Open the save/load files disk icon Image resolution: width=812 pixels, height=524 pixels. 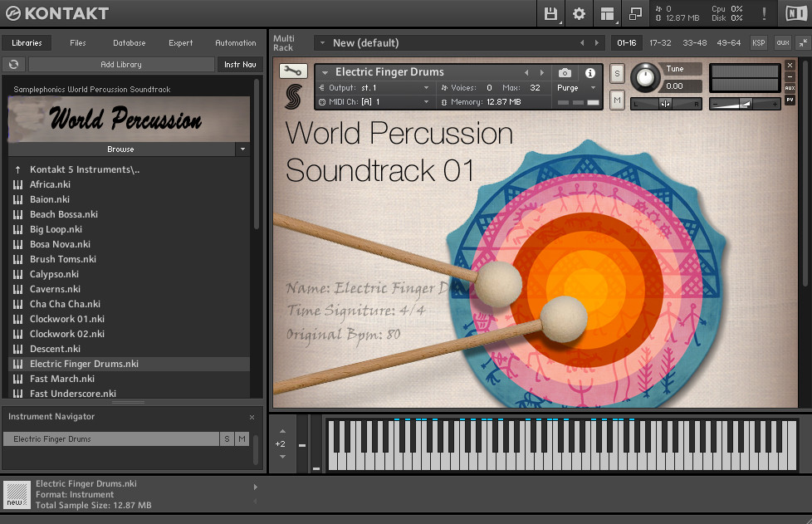coord(551,13)
